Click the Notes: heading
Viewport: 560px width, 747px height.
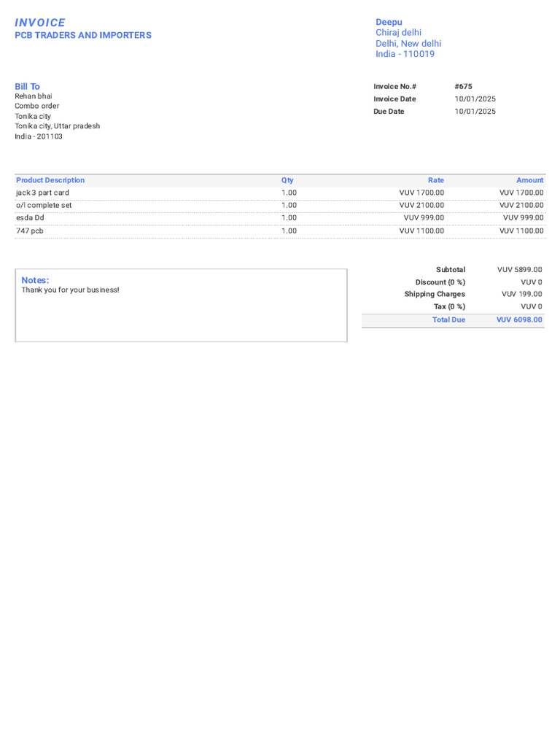pos(35,280)
